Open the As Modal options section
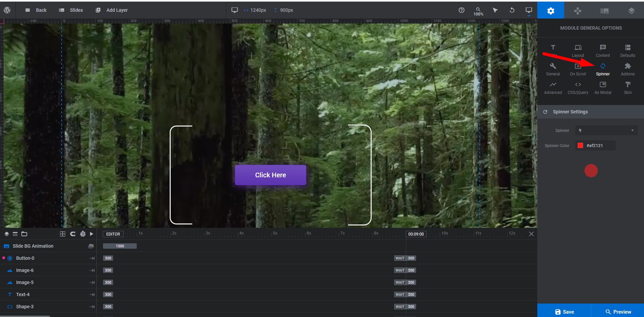The image size is (644, 317). tap(603, 88)
